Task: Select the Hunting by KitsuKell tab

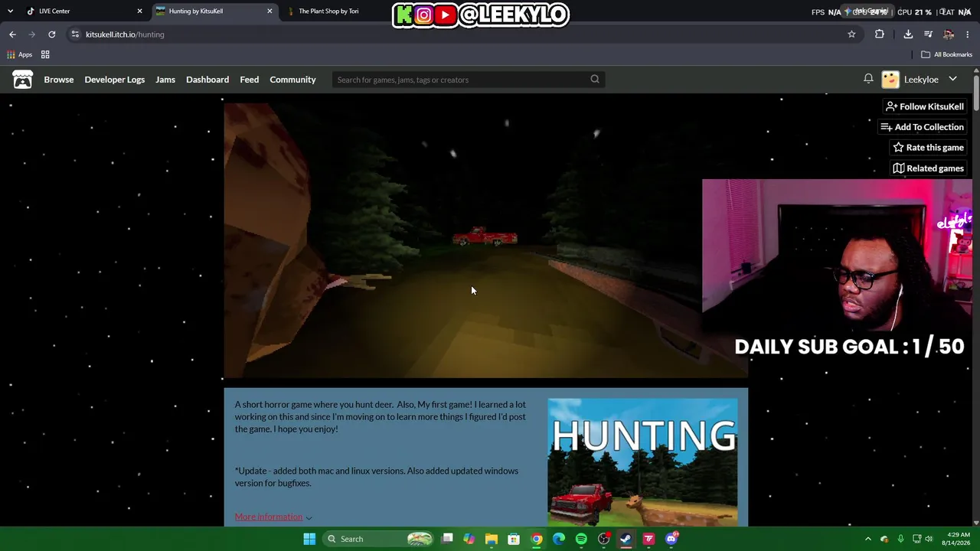Action: pos(214,11)
